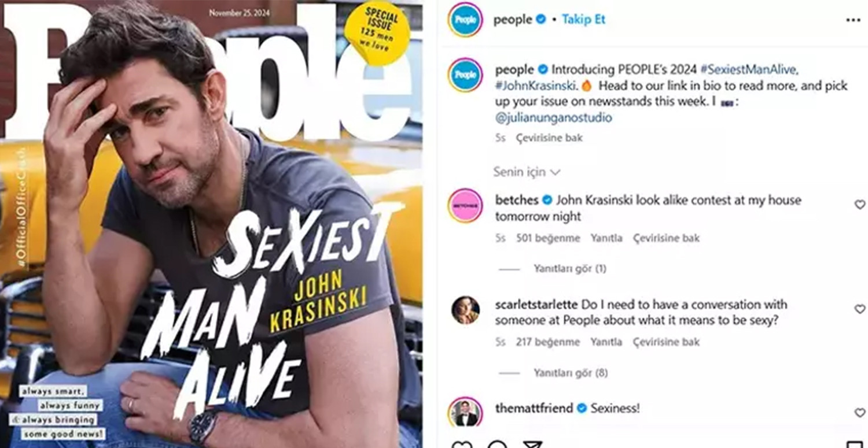The width and height of the screenshot is (868, 448).
Task: Click Yanıtla under the betches comment
Action: (606, 238)
